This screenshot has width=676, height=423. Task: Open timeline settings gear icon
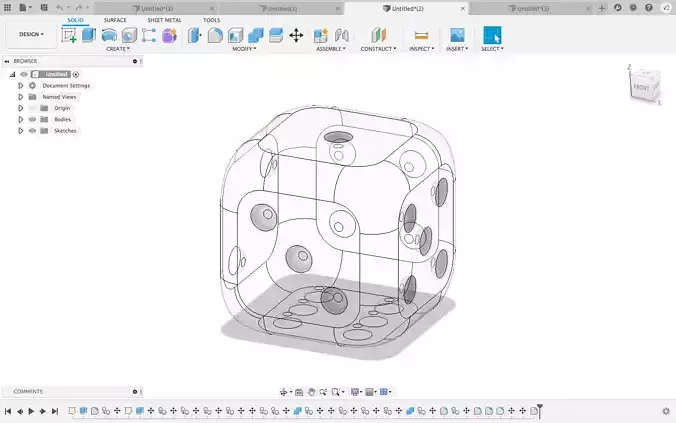point(666,411)
